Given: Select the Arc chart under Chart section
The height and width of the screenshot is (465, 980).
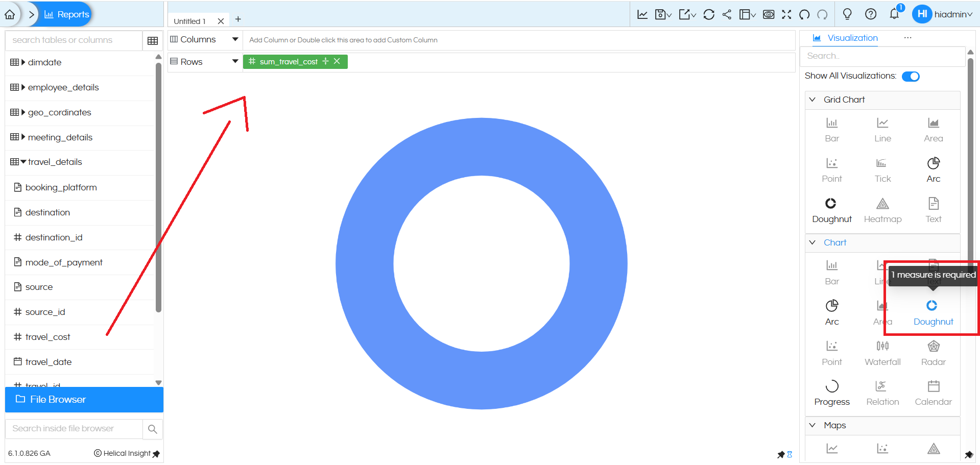Looking at the screenshot, I should 831,311.
